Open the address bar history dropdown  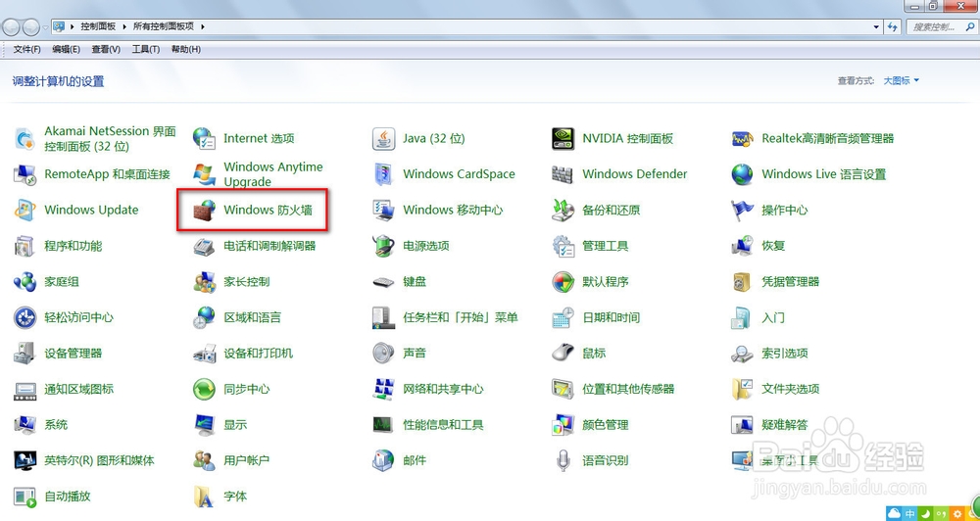coord(876,26)
